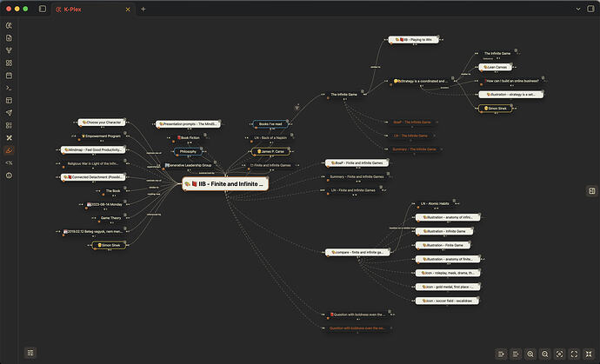
Task: Open the command palette terminal icon
Action: [9, 88]
